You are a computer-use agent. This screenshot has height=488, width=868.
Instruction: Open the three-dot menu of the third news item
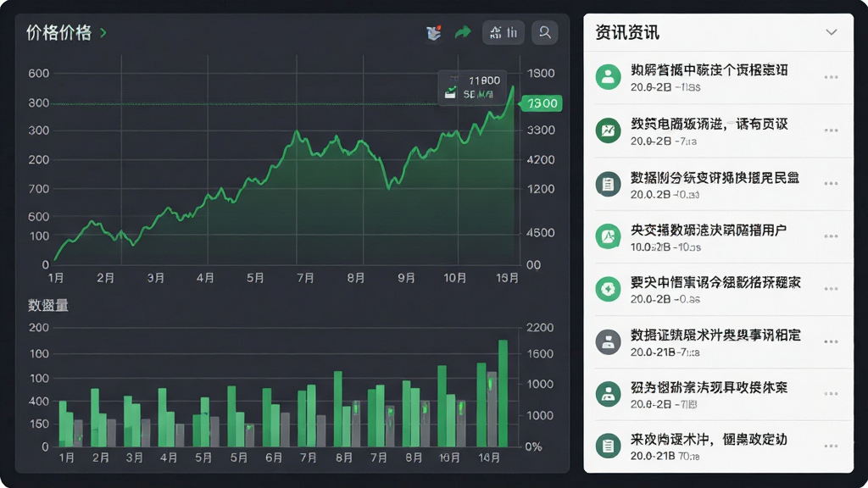[x=831, y=184]
